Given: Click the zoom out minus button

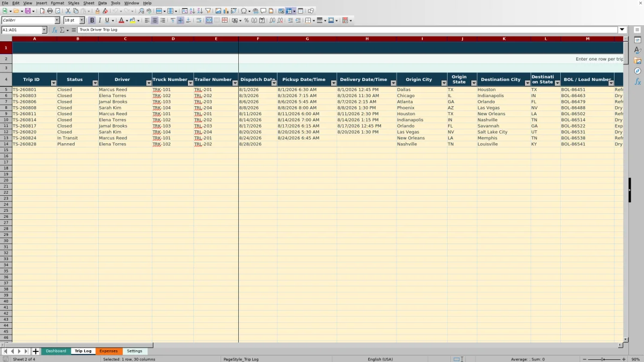Looking at the screenshot, I should pos(584,359).
